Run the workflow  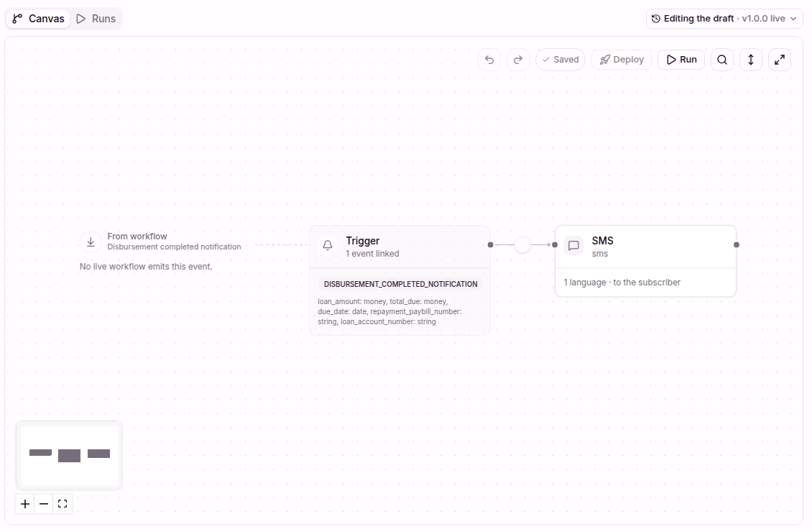(681, 60)
